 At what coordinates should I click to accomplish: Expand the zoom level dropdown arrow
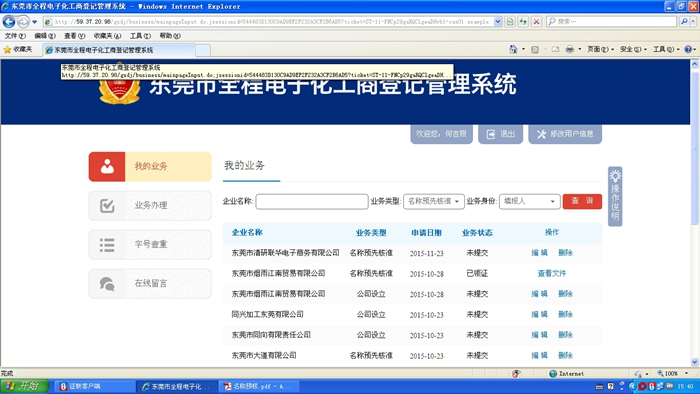tap(686, 373)
